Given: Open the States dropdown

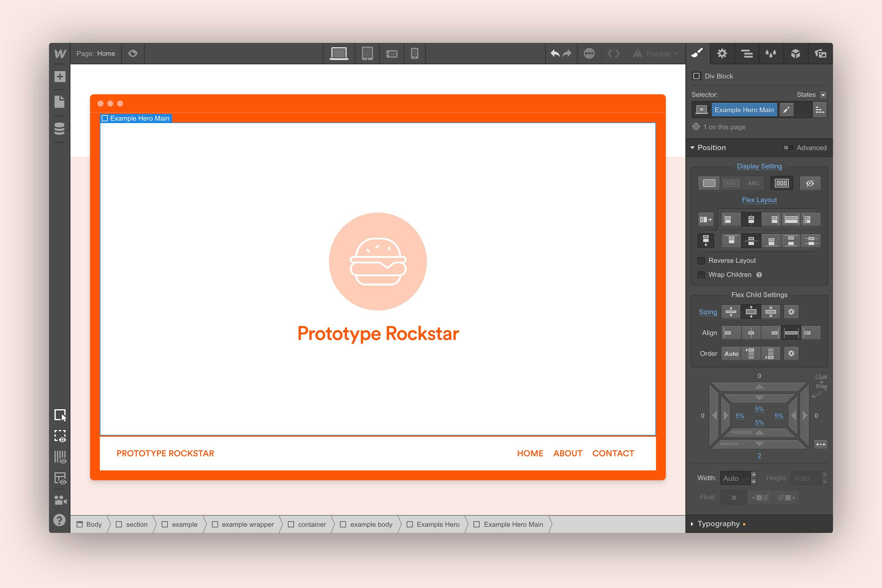Looking at the screenshot, I should point(823,95).
